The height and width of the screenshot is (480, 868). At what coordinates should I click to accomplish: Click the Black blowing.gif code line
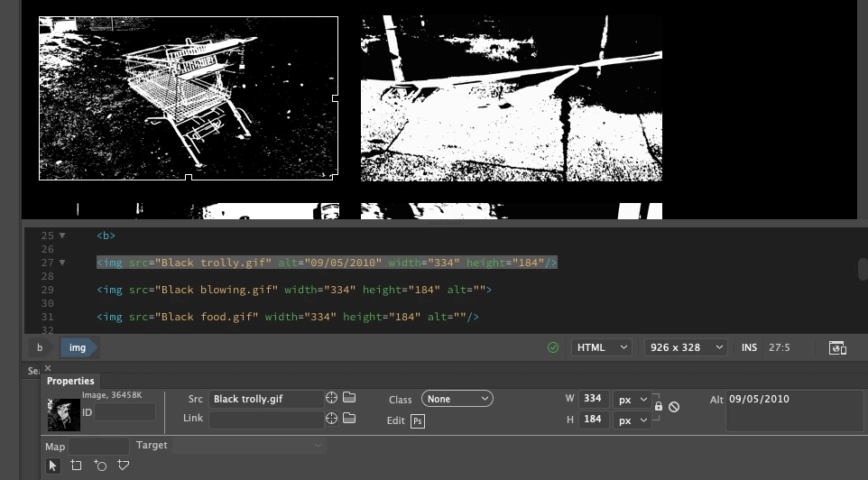(294, 290)
